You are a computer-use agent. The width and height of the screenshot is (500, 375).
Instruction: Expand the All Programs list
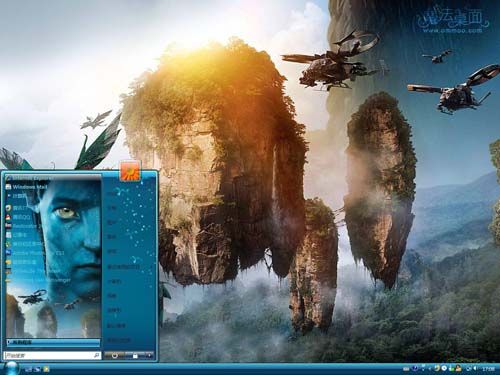coord(53,342)
